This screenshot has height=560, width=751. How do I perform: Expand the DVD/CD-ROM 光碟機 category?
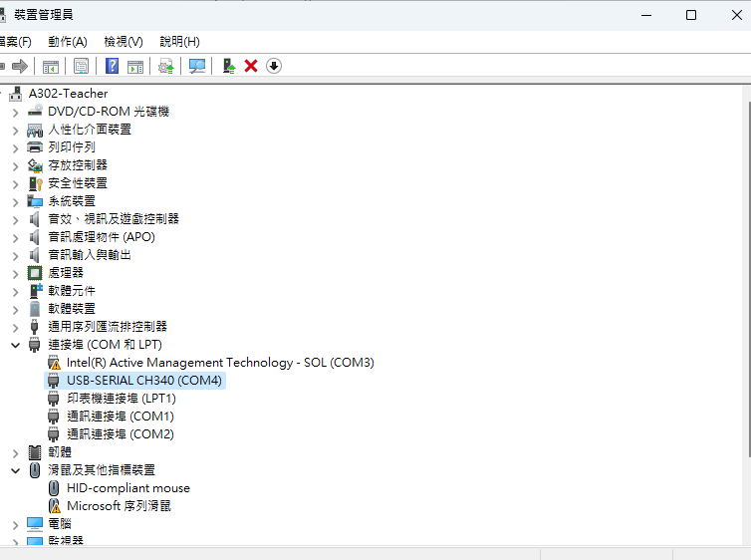tap(15, 112)
